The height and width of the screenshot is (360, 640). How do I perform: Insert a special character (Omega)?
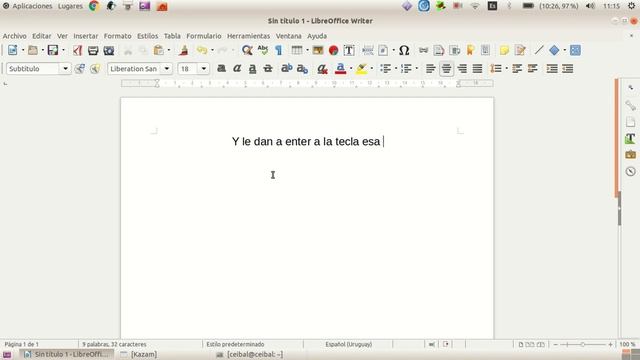pos(404,50)
